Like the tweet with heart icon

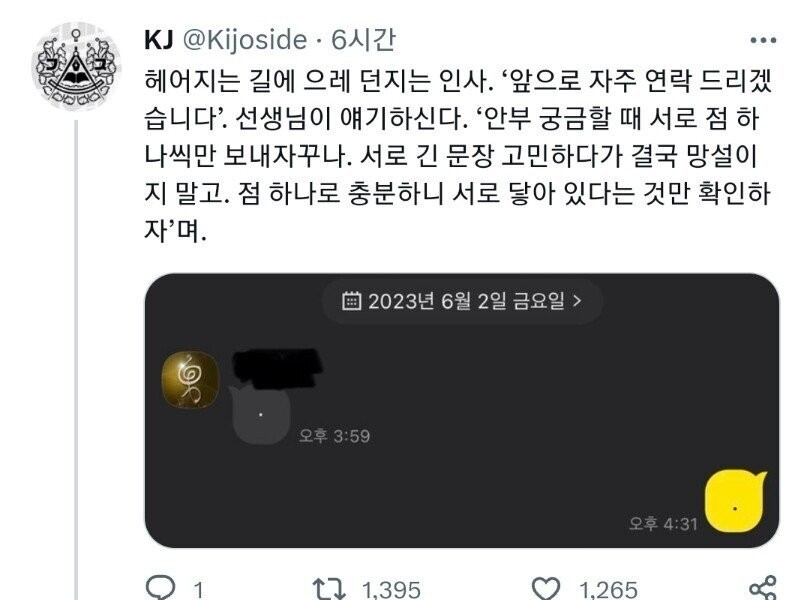546,589
